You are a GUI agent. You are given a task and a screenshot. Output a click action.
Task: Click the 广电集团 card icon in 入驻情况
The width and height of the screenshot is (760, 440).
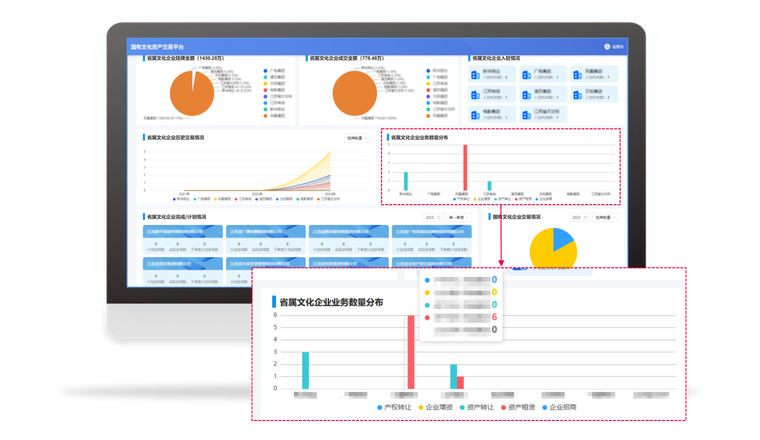coord(527,74)
